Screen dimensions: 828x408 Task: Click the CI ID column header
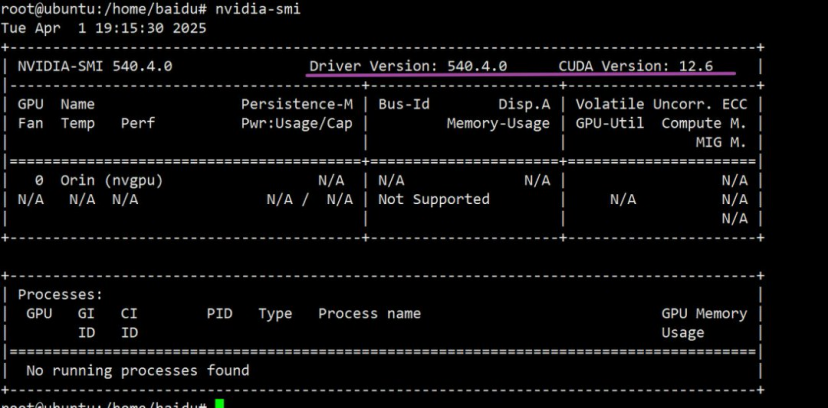click(129, 323)
